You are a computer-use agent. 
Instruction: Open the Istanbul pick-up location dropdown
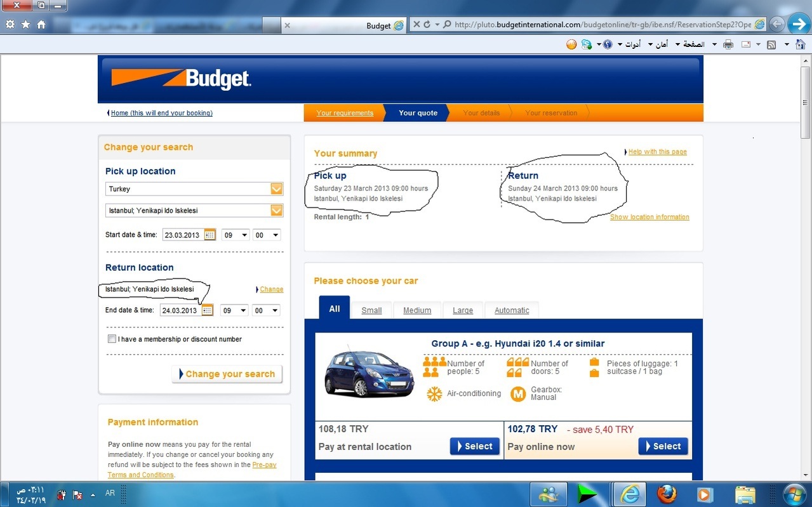276,211
